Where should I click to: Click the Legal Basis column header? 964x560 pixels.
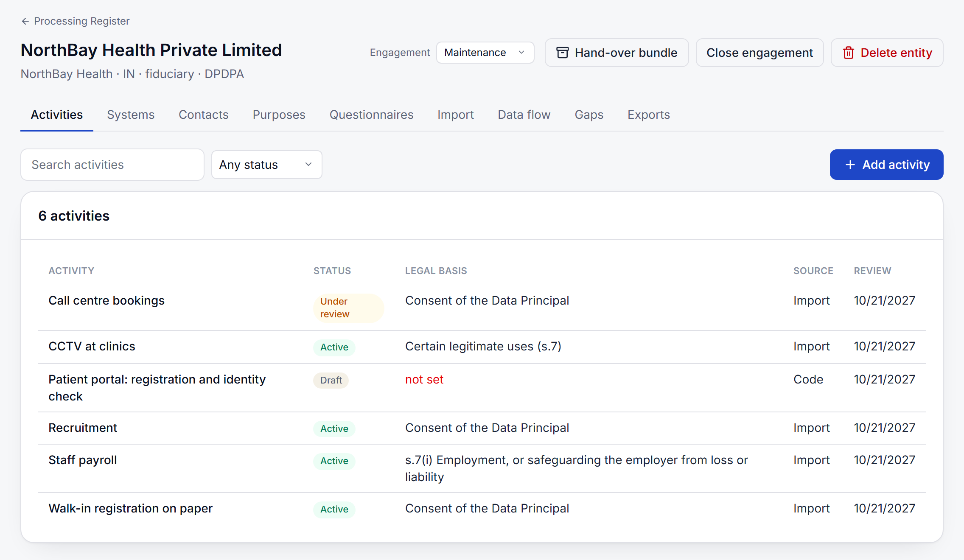tap(436, 271)
